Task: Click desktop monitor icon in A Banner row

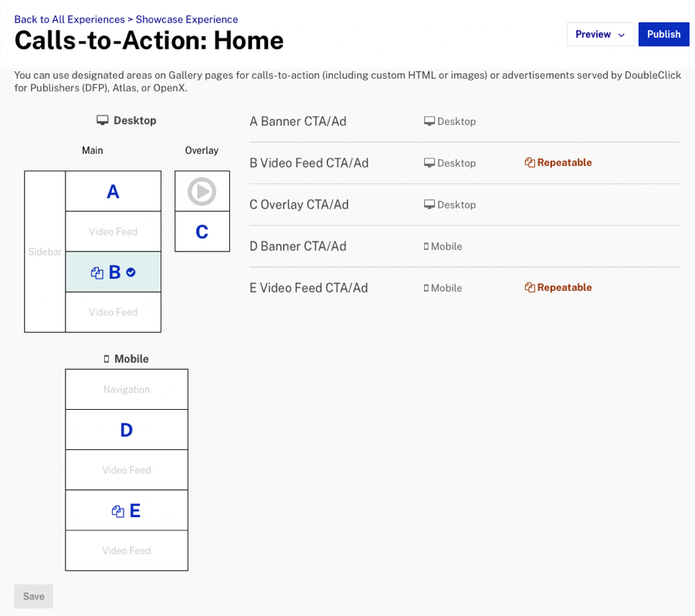Action: tap(429, 121)
